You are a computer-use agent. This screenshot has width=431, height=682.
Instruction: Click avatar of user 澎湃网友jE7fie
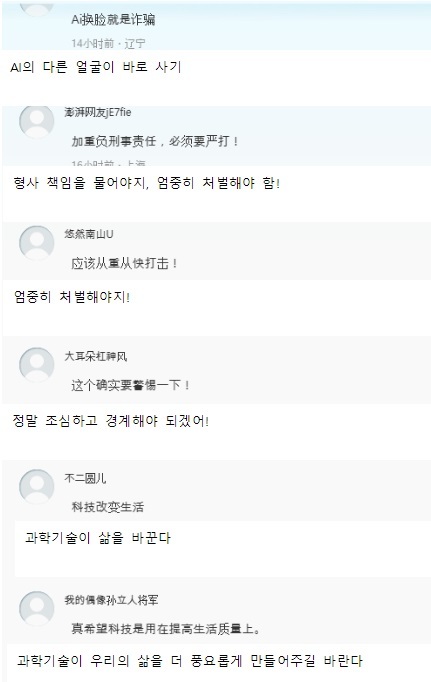pos(37,121)
